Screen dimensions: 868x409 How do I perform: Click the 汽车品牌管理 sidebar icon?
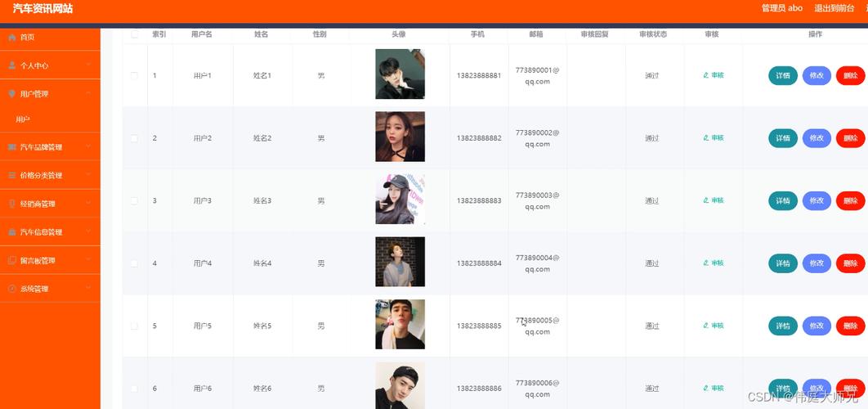click(12, 147)
